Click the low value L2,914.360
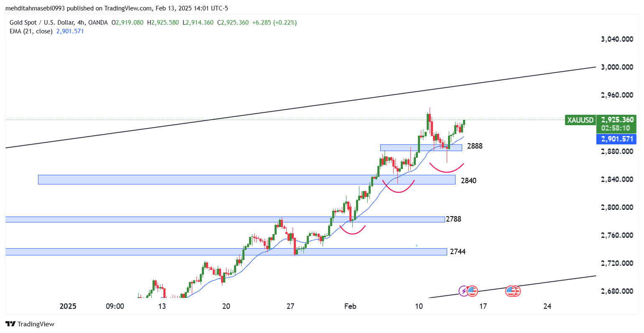Screen dimensions: 644x333 (x=198, y=23)
